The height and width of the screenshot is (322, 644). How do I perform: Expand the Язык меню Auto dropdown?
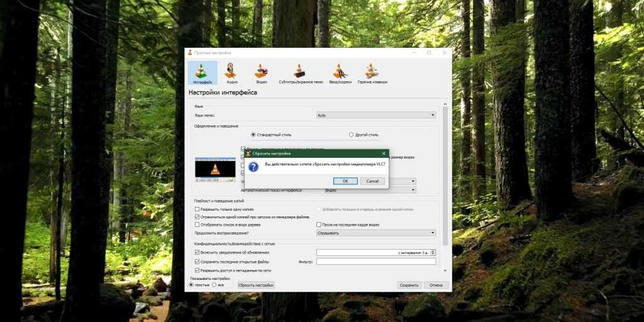point(375,115)
